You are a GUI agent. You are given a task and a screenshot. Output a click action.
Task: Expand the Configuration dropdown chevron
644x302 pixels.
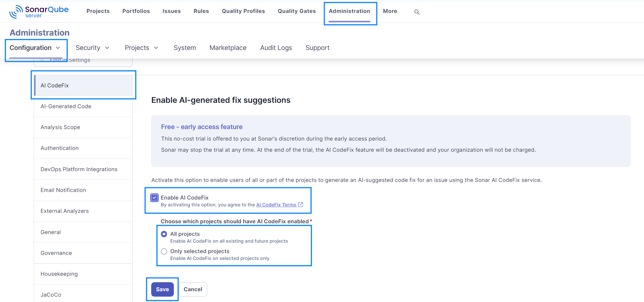(58, 48)
